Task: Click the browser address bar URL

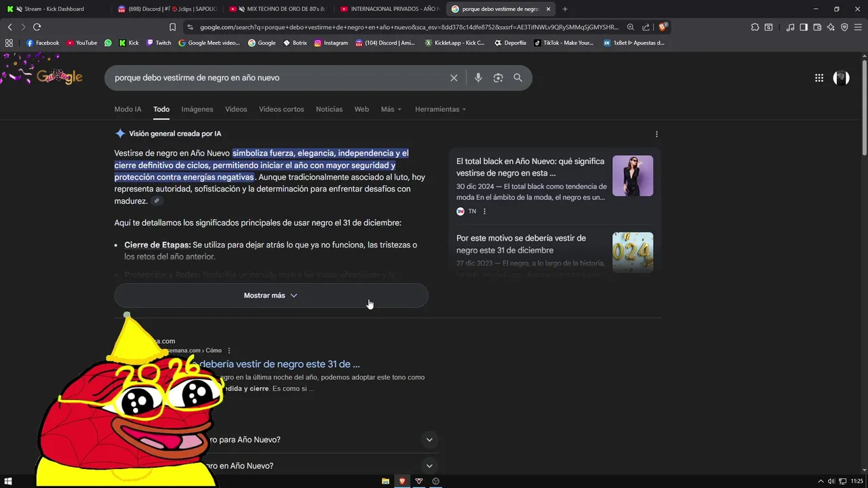Action: [x=409, y=27]
